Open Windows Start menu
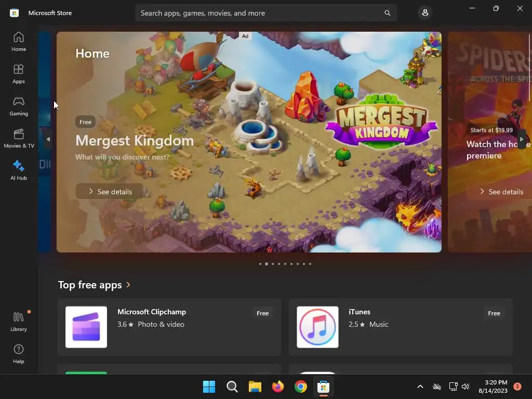Viewport: 532px width, 399px height. click(x=209, y=387)
